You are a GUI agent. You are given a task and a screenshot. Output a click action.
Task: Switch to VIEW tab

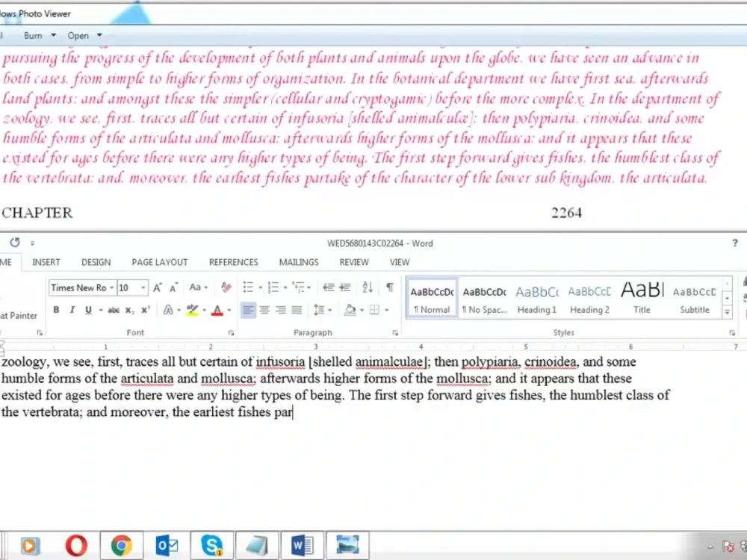[x=399, y=262]
